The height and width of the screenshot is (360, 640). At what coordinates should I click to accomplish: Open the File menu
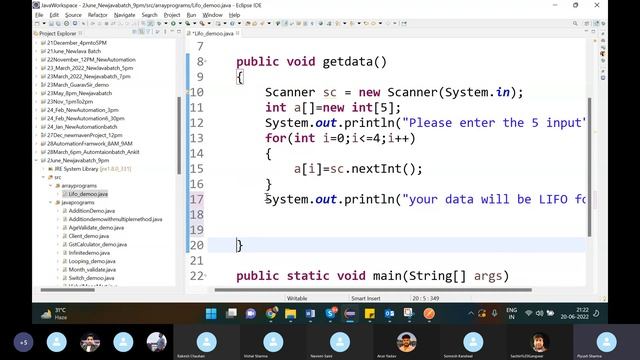[x=39, y=15]
